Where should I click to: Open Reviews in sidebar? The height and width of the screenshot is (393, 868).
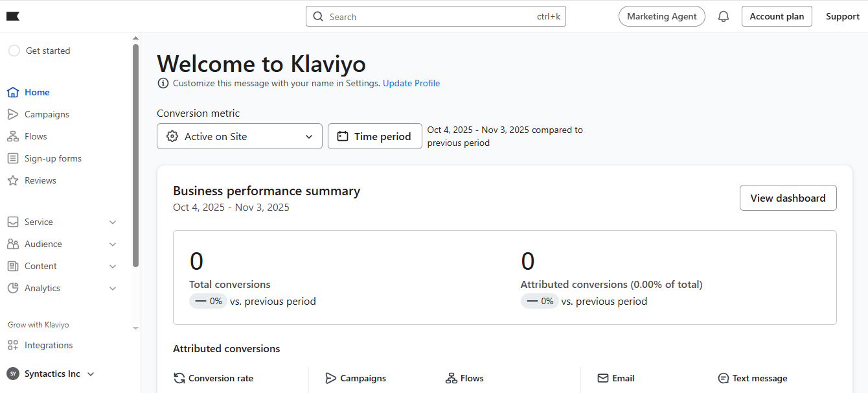click(40, 180)
